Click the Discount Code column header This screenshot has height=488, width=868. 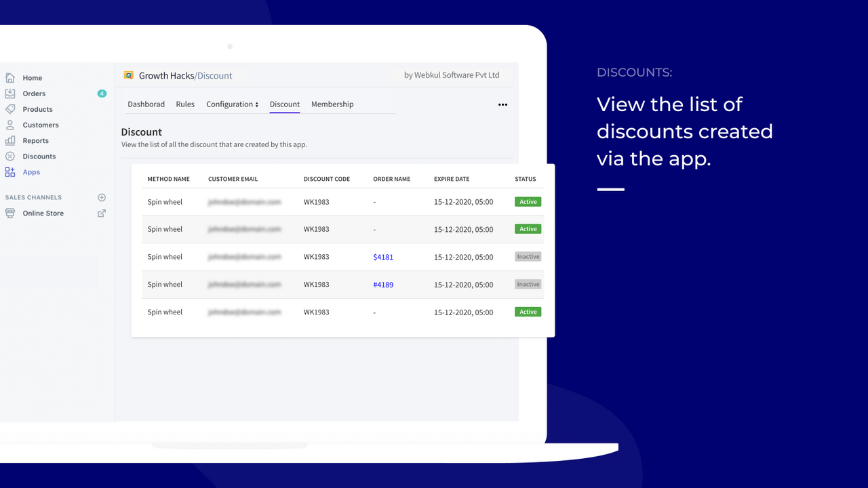[x=327, y=179]
